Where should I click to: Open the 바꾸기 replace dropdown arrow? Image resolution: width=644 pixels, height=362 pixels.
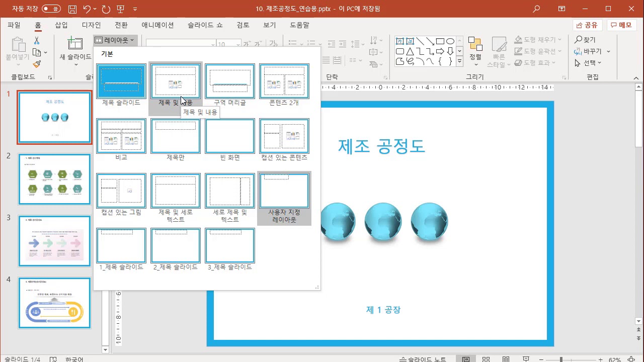pos(608,51)
